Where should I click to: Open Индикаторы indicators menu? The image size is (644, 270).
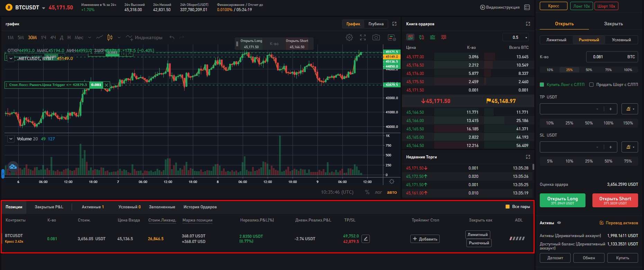coord(144,37)
